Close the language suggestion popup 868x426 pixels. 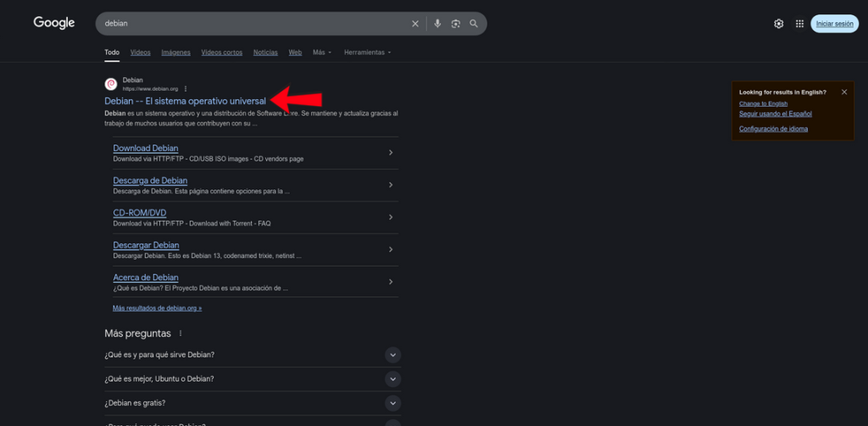tap(844, 92)
